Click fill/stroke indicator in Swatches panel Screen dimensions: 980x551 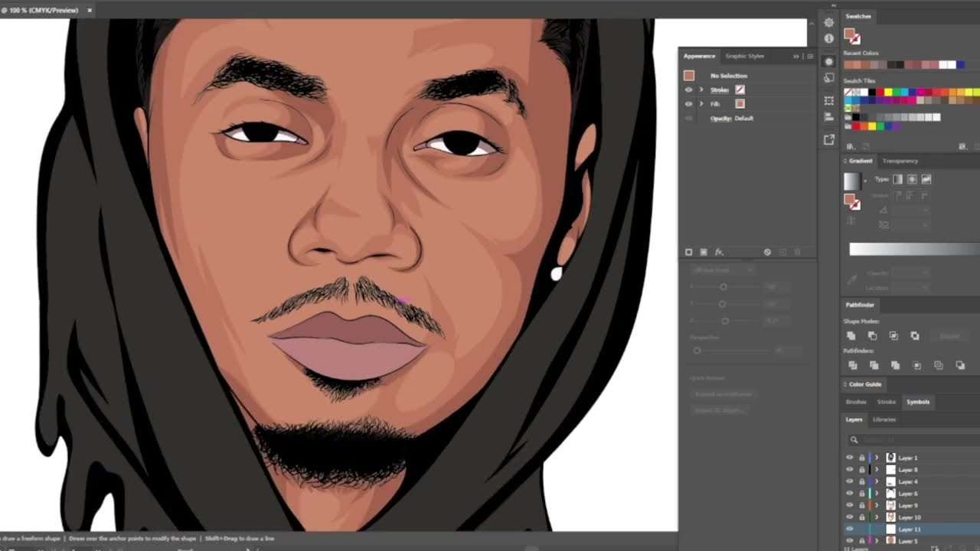coord(852,36)
